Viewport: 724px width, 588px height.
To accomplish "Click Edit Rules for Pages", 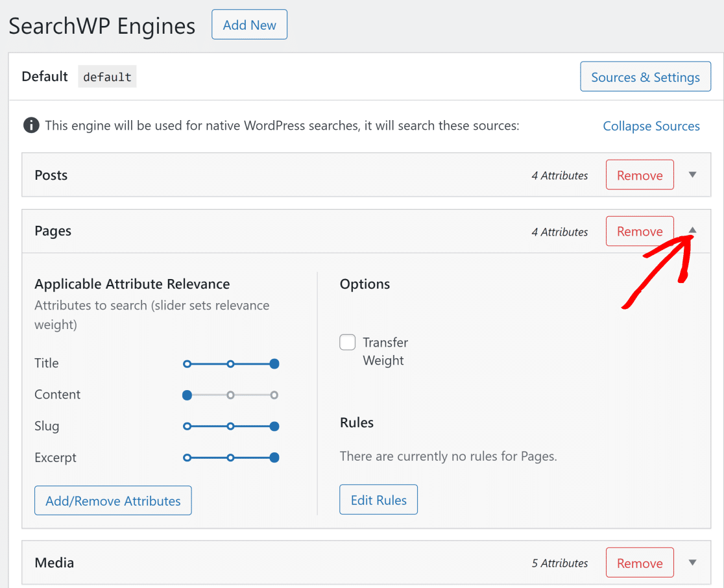I will pos(378,500).
